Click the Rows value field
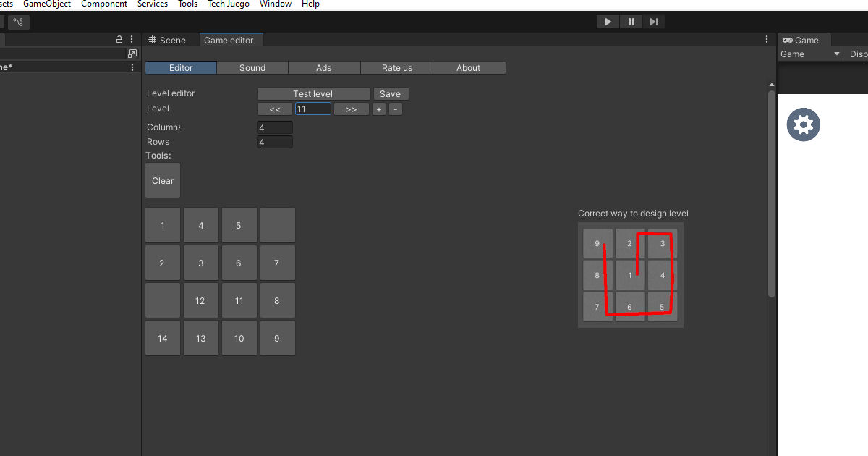The image size is (868, 456). pos(275,142)
